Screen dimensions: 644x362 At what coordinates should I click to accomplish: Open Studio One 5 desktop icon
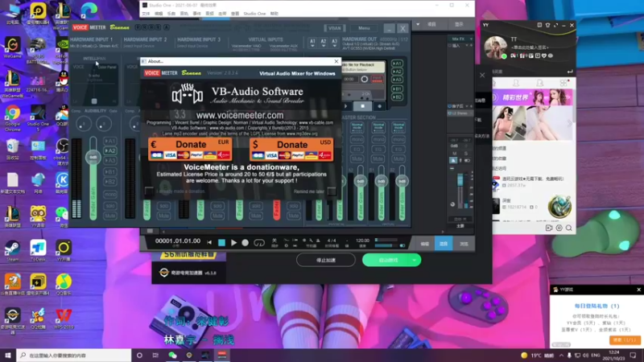point(38,117)
